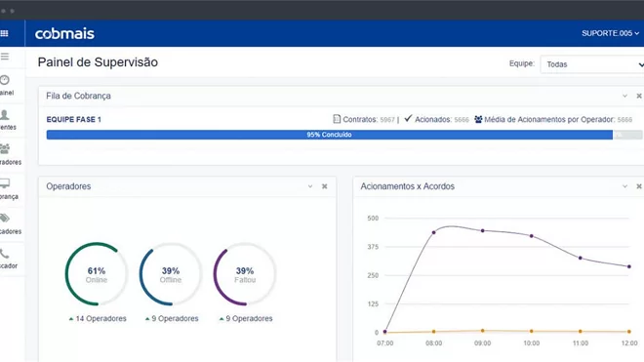Click the purple data point at 12:00
The height and width of the screenshot is (362, 644).
629,266
